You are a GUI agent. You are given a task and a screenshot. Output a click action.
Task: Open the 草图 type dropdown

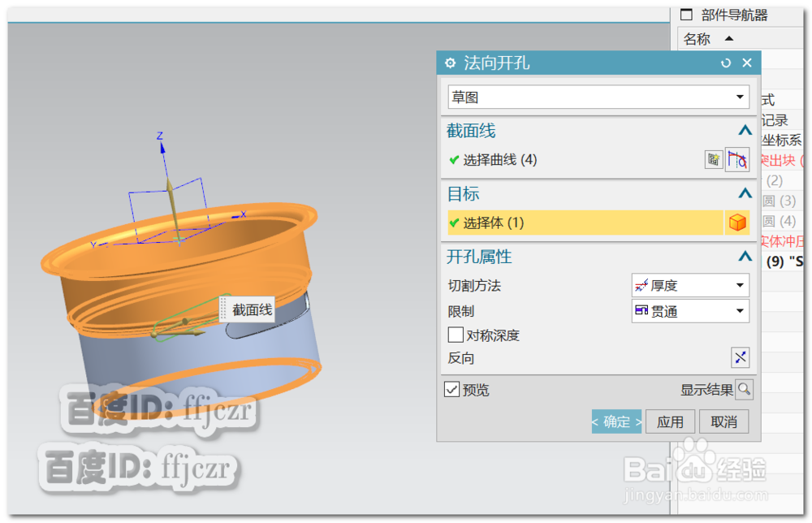[x=598, y=97]
